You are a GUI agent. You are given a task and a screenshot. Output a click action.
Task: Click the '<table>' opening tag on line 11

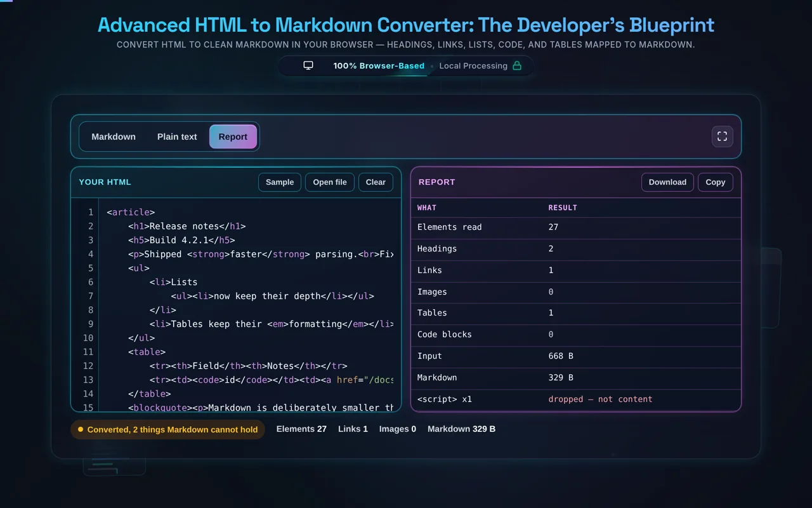tap(147, 352)
